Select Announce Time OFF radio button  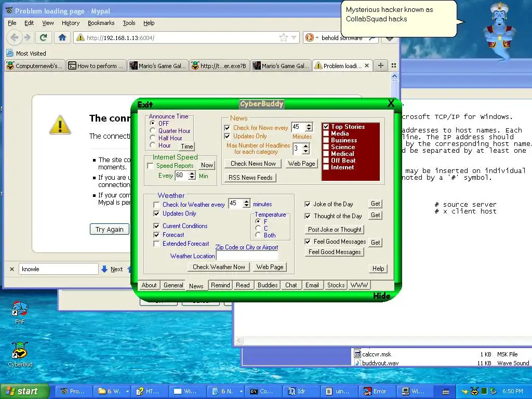(152, 123)
